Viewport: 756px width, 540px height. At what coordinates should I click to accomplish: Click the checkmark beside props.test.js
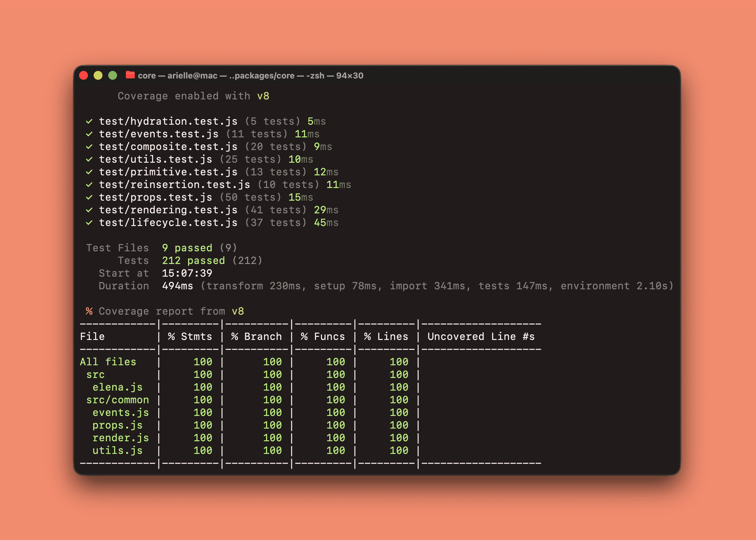pyautogui.click(x=89, y=198)
